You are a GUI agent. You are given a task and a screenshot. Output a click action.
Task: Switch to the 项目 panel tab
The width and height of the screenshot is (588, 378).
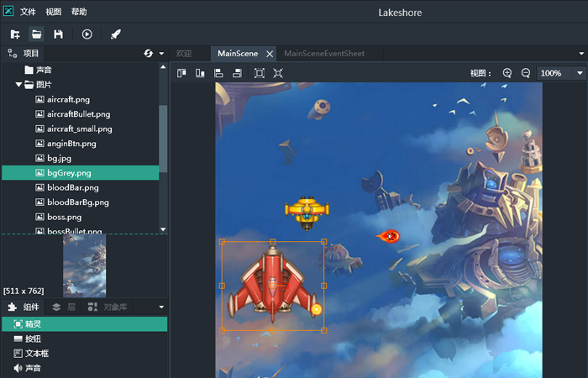click(23, 54)
